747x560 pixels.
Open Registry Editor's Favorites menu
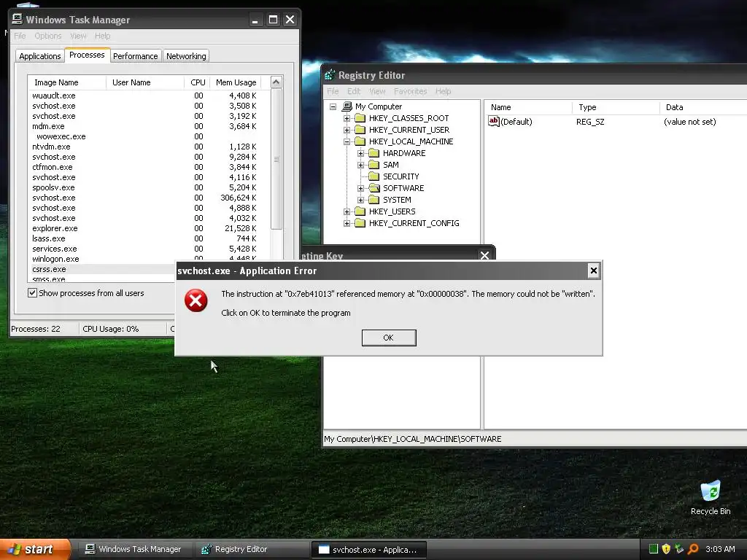(410, 91)
